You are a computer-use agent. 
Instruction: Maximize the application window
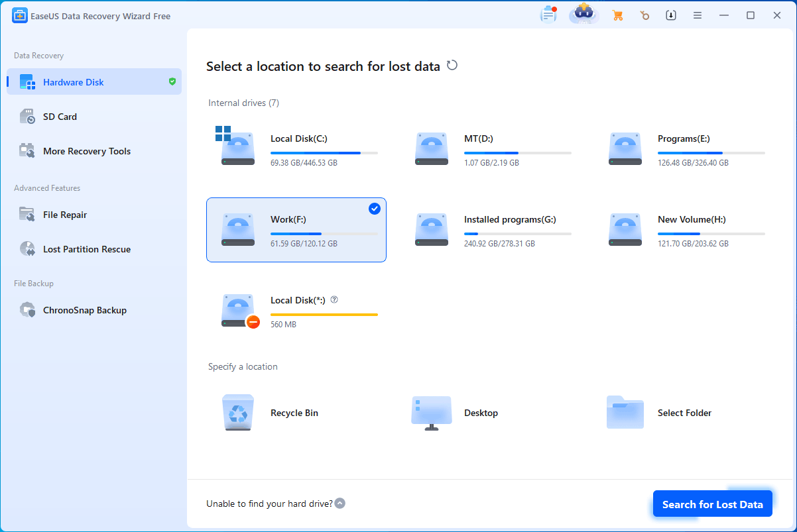(751, 15)
